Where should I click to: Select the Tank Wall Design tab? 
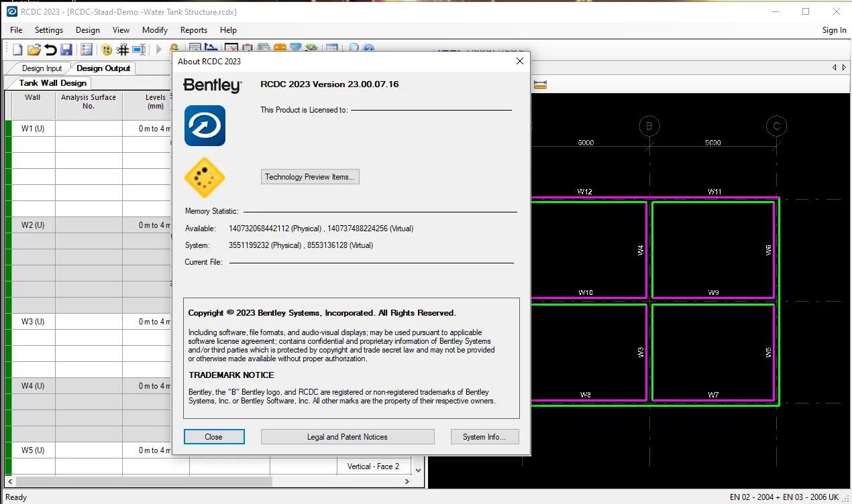pos(53,83)
